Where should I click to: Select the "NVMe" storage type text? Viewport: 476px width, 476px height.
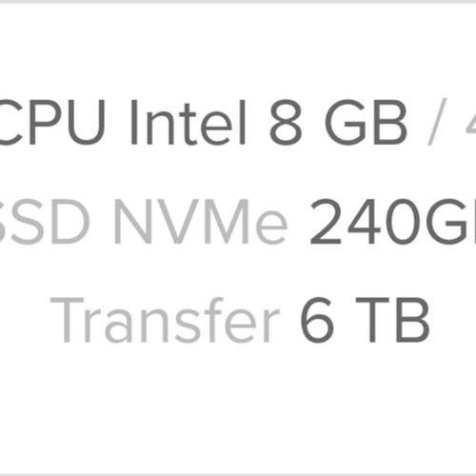201,222
